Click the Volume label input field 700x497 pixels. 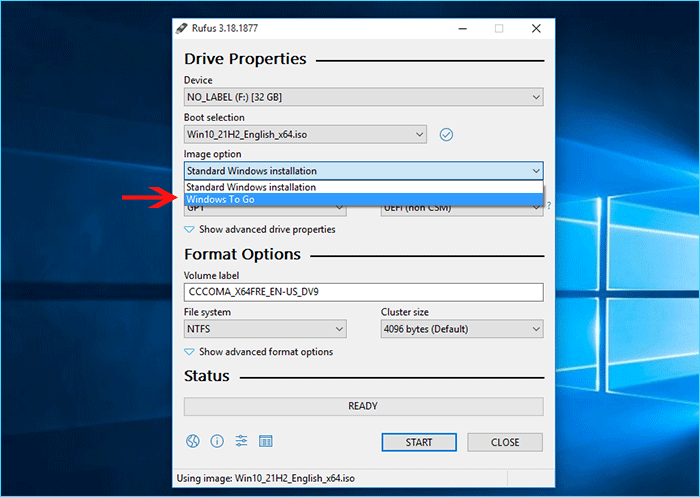point(363,292)
